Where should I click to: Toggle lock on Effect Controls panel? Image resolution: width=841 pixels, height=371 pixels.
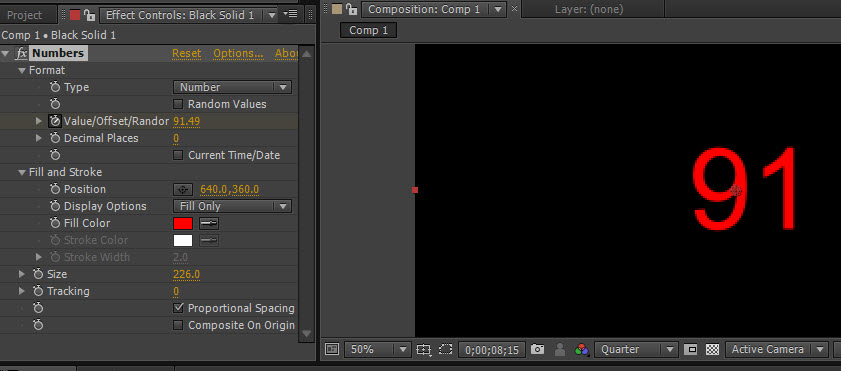(x=90, y=15)
